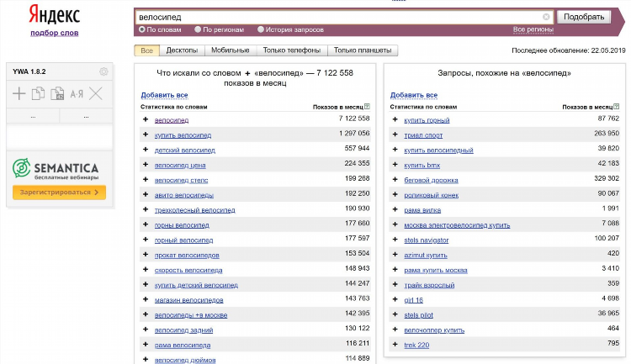Add 'купить горный' with its plus icon
The image size is (631, 364).
click(x=395, y=119)
